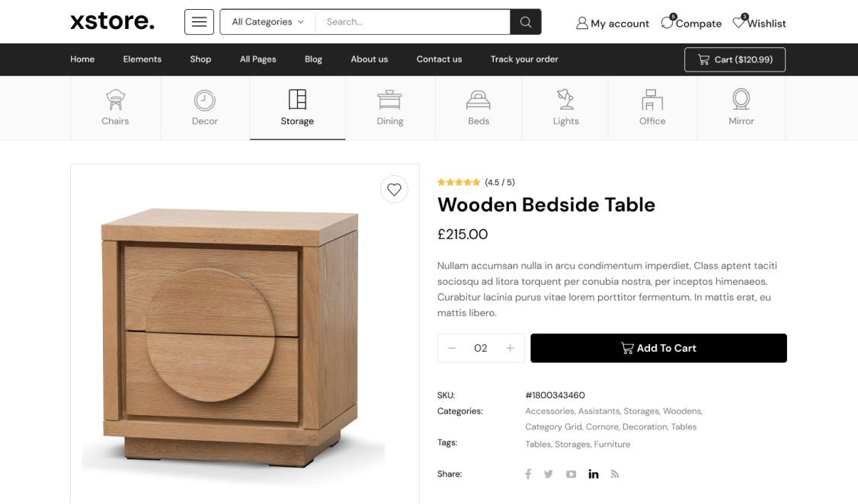Expand the All Categories dropdown
The width and height of the screenshot is (858, 504).
pyautogui.click(x=267, y=22)
